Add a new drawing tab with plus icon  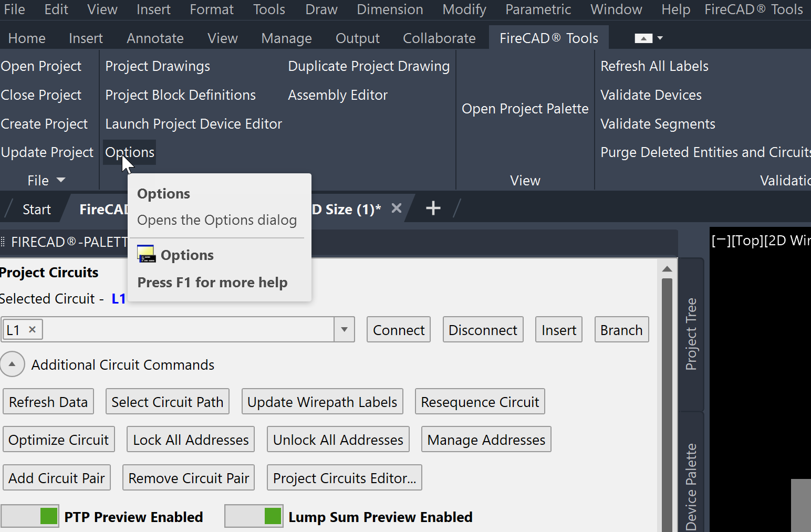coord(433,208)
